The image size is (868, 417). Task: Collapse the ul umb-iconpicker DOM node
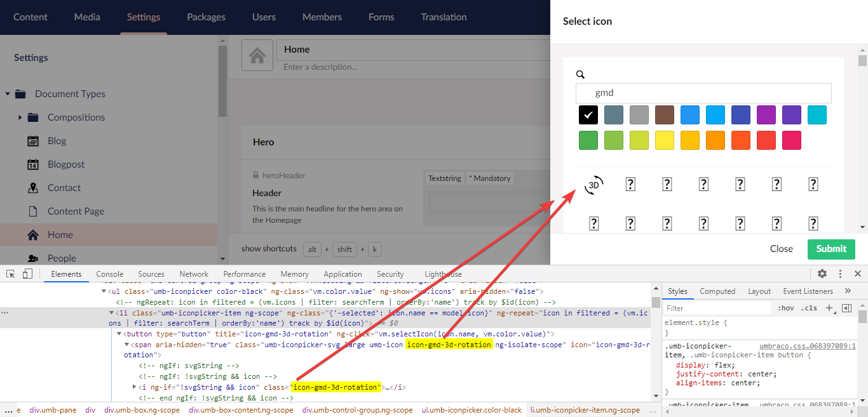pos(104,291)
